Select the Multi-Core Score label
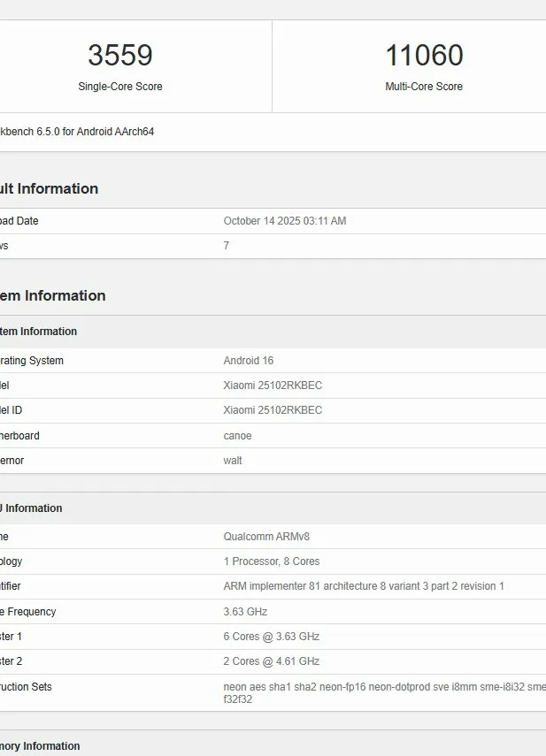This screenshot has height=756, width=546. [424, 87]
